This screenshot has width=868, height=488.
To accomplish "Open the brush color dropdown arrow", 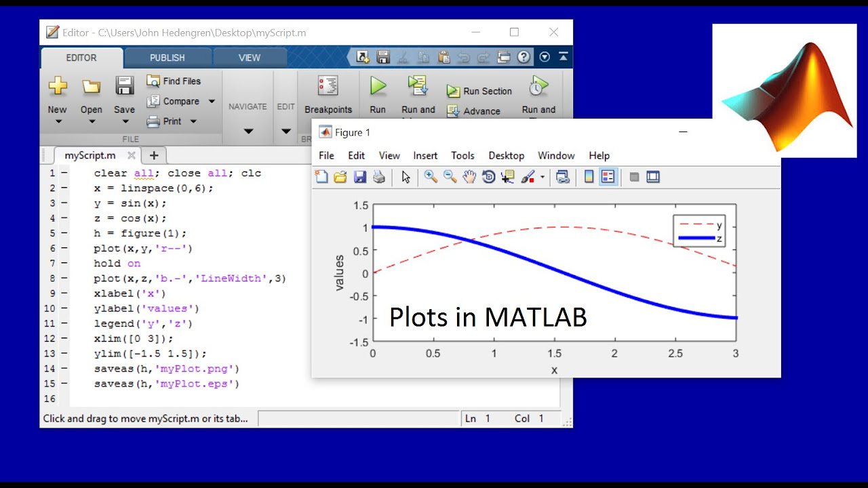I will pos(542,178).
